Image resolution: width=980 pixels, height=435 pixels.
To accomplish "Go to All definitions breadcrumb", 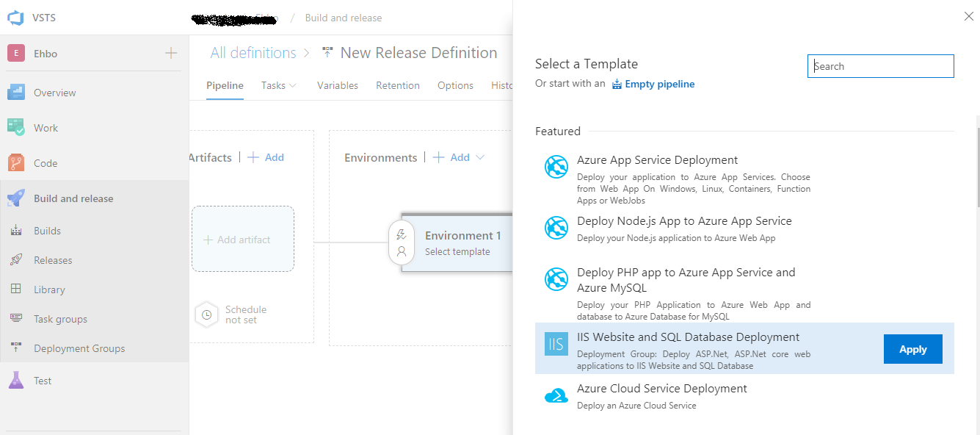I will (x=253, y=53).
